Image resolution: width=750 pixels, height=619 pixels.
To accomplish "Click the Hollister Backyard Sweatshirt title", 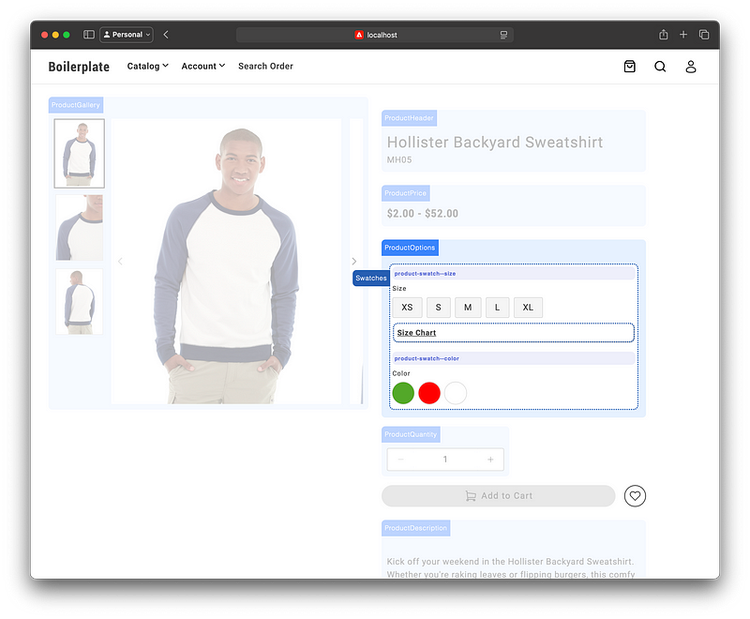I will pos(495,142).
